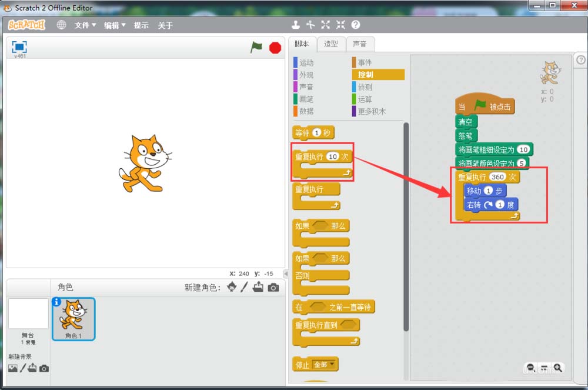Switch to the 造型 tab
588x390 pixels.
pyautogui.click(x=330, y=44)
